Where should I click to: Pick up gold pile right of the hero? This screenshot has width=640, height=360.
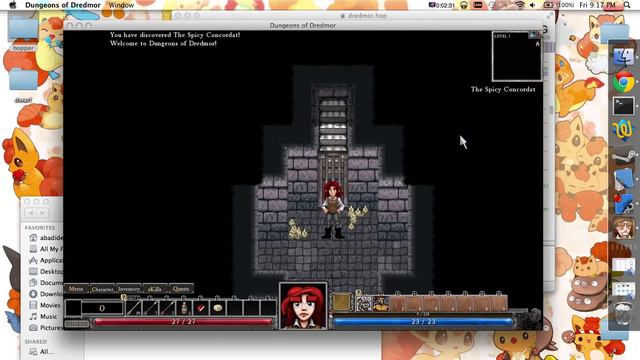tap(357, 216)
